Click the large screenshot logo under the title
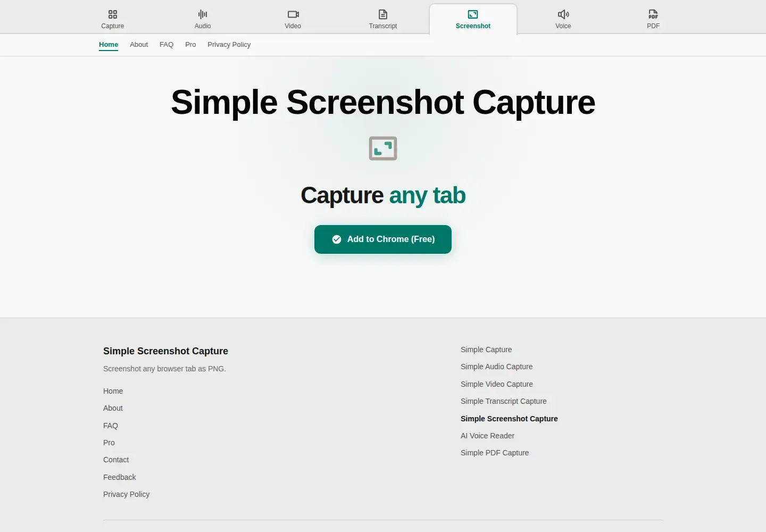 [383, 148]
